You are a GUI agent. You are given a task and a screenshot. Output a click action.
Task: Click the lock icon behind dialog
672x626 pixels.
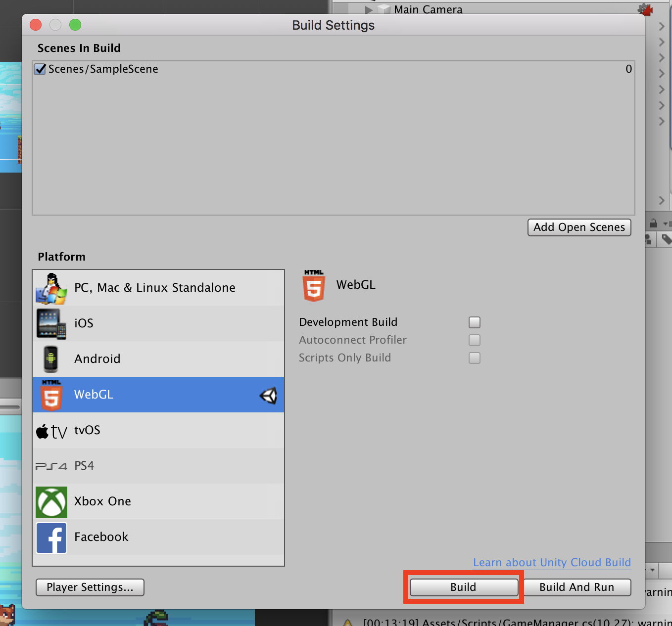click(653, 223)
